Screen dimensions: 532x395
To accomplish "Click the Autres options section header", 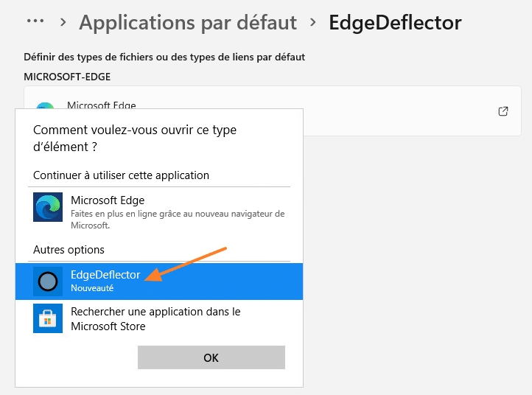I will click(x=69, y=250).
